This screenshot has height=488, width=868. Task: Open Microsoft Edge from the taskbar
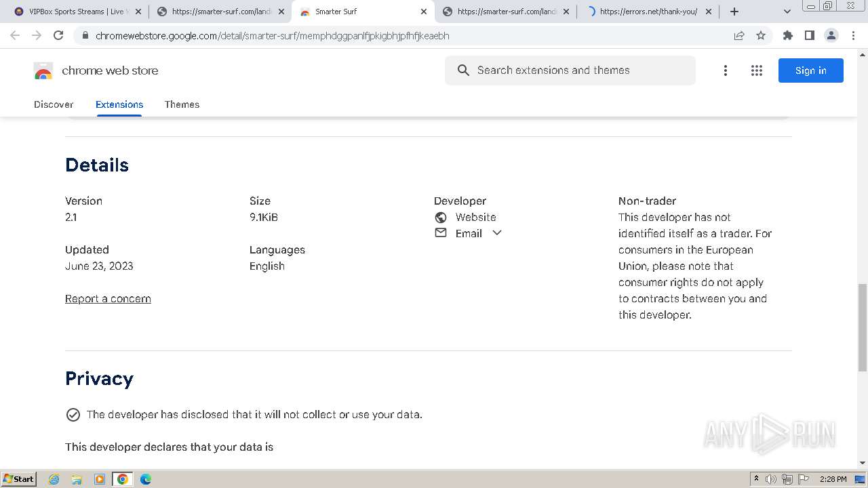pos(146,479)
